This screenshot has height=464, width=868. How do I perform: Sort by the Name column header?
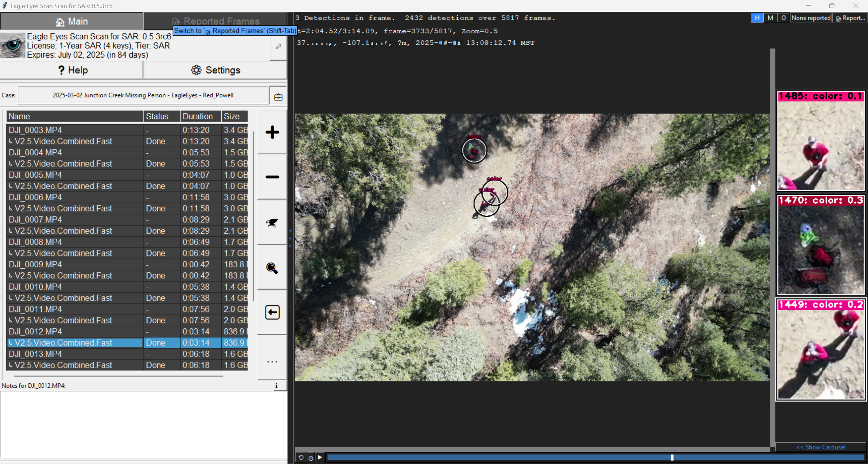(75, 116)
